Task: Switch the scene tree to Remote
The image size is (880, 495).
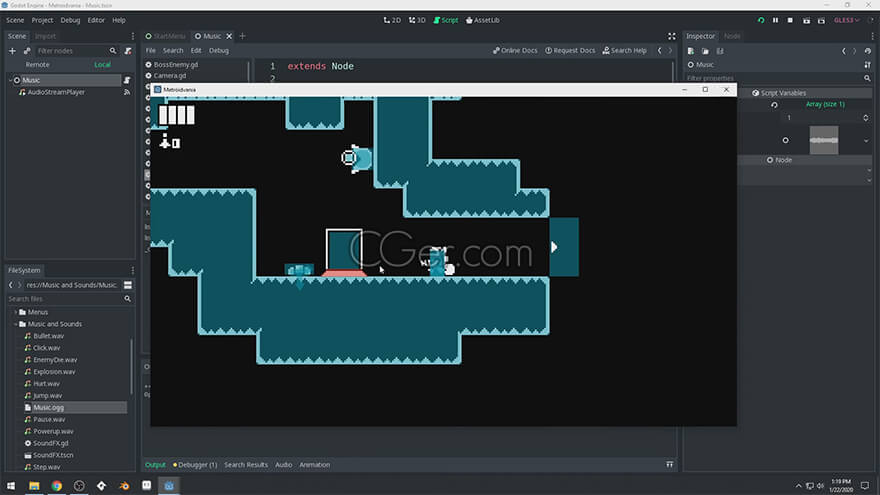Action: 38,65
